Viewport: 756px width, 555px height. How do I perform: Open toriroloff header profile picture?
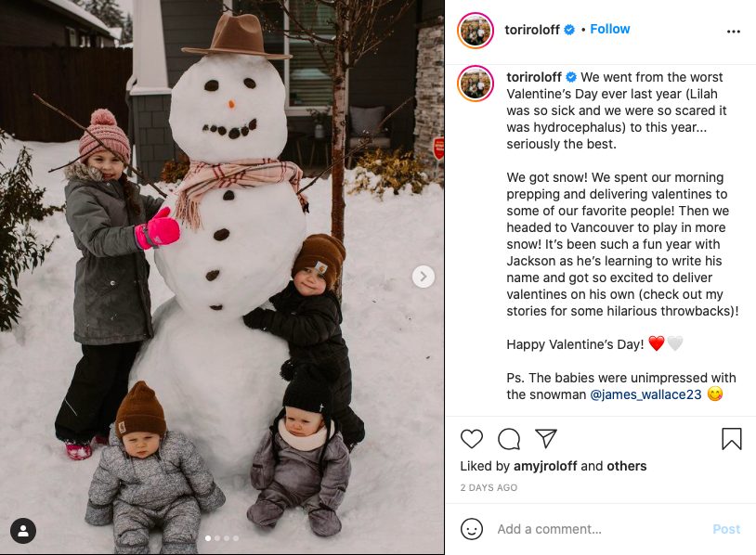[476, 31]
